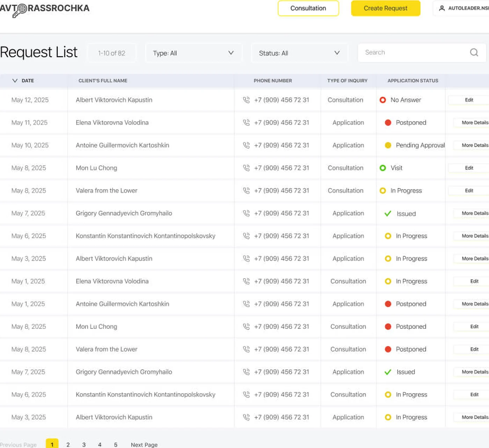Click the No Answer status text
The height and width of the screenshot is (448, 489).
tap(406, 100)
